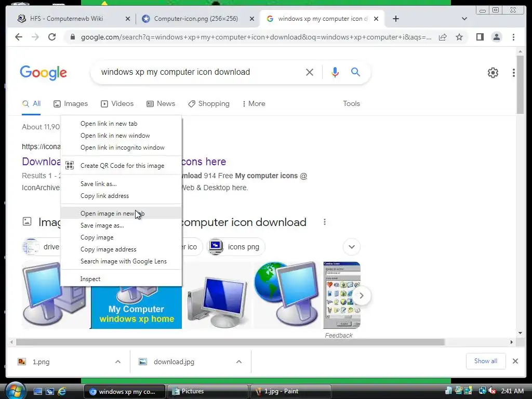Clear the Google search box text
The width and height of the screenshot is (532, 399).
point(310,72)
